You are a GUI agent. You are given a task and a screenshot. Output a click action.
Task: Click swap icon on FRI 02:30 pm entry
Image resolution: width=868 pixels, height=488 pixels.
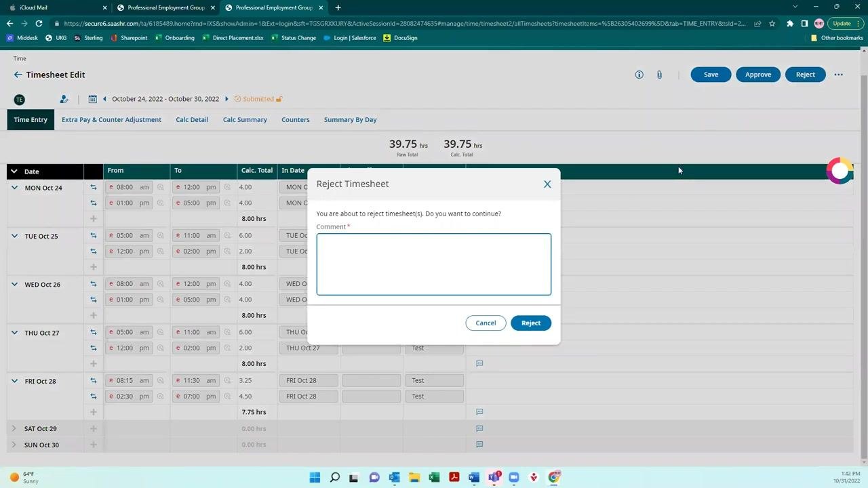pos(94,396)
